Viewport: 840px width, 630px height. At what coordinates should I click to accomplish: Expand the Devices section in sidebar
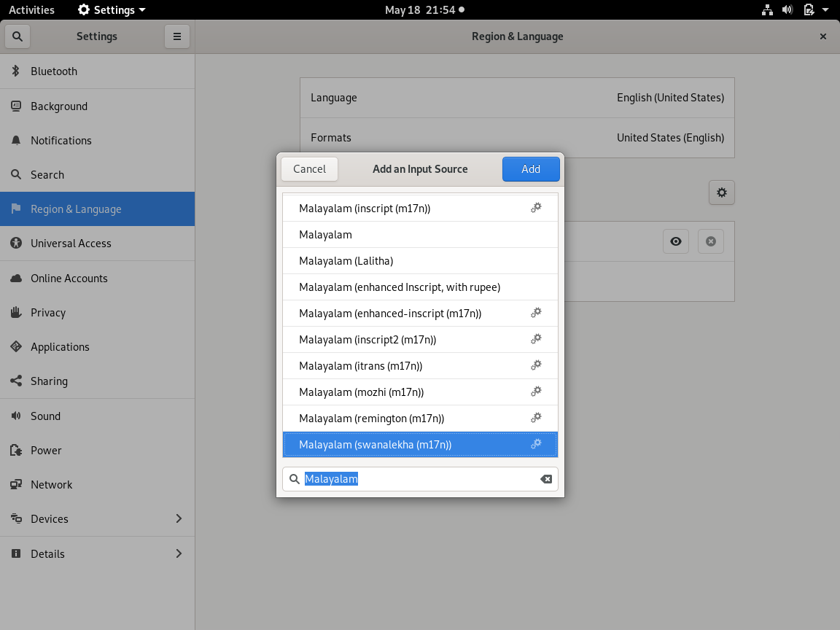tap(179, 518)
